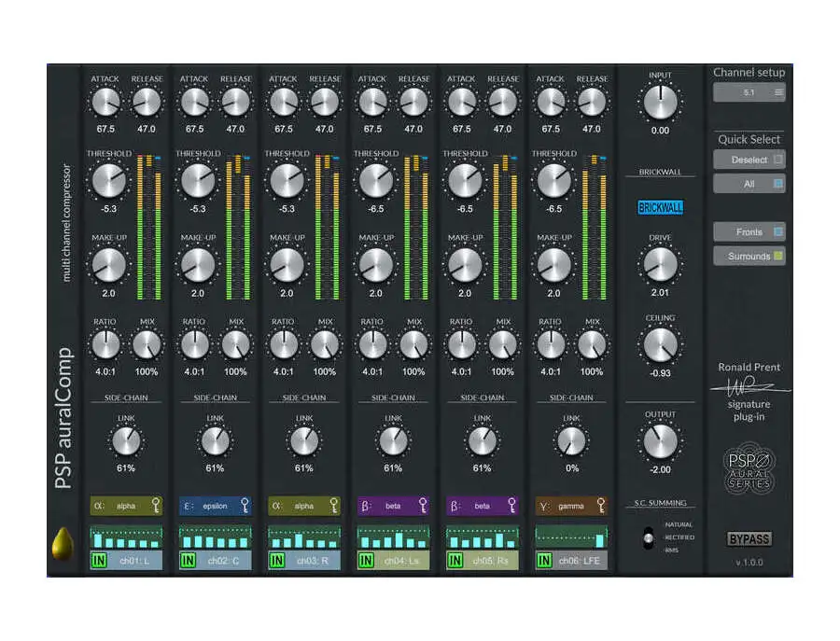Flip the S.C. Summing mode switch

(646, 538)
